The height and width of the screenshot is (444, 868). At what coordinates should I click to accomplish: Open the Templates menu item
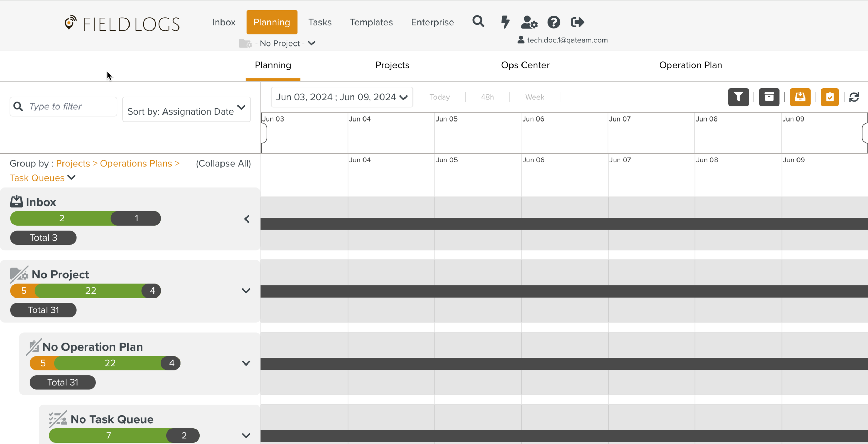pyautogui.click(x=371, y=22)
